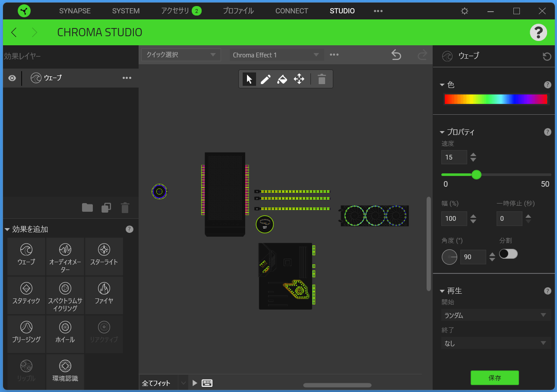Viewport: 557px width, 392px height.
Task: Add the 環境認識 effect
Action: point(65,372)
